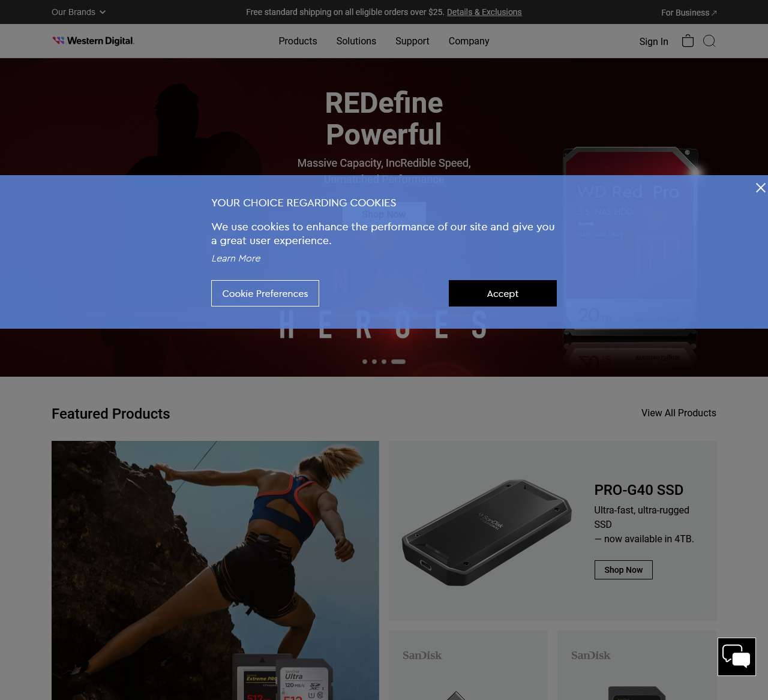Open Cookie Preferences
The image size is (768, 700).
(x=265, y=293)
